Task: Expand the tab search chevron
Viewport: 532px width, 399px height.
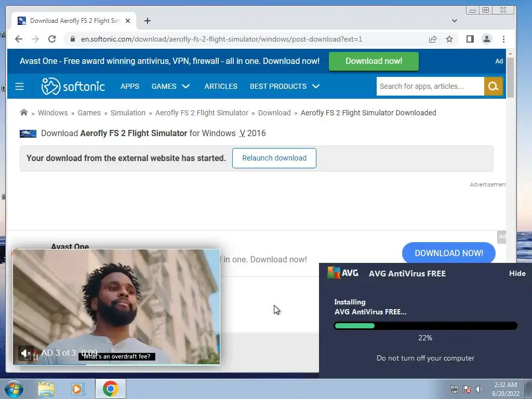Action: pyautogui.click(x=454, y=21)
